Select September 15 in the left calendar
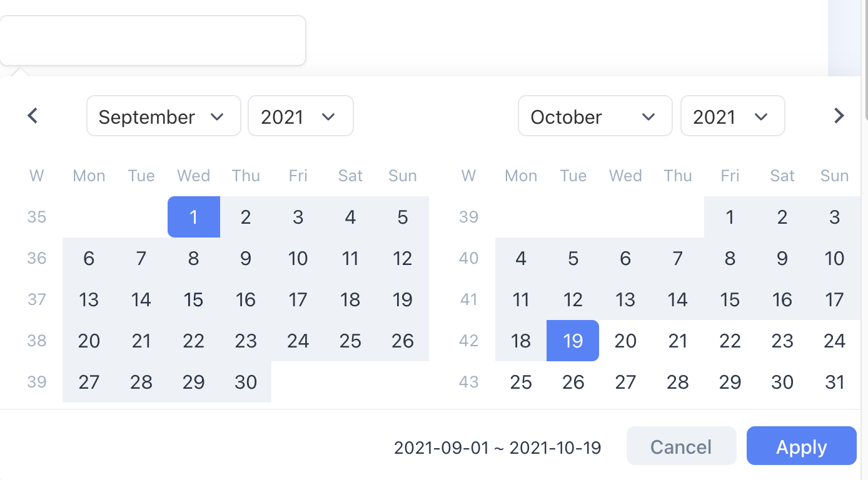 [193, 299]
